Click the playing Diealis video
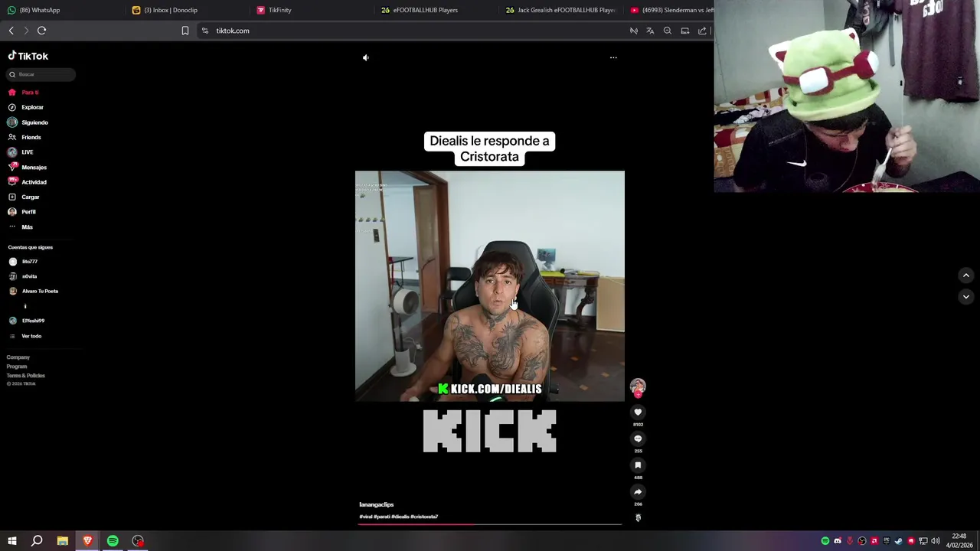This screenshot has height=551, width=980. [490, 286]
